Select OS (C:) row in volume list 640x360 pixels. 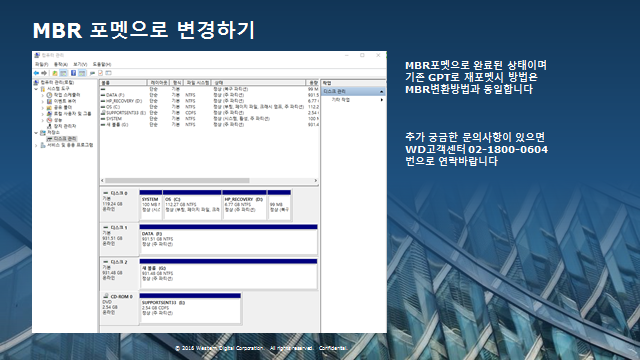[x=209, y=107]
